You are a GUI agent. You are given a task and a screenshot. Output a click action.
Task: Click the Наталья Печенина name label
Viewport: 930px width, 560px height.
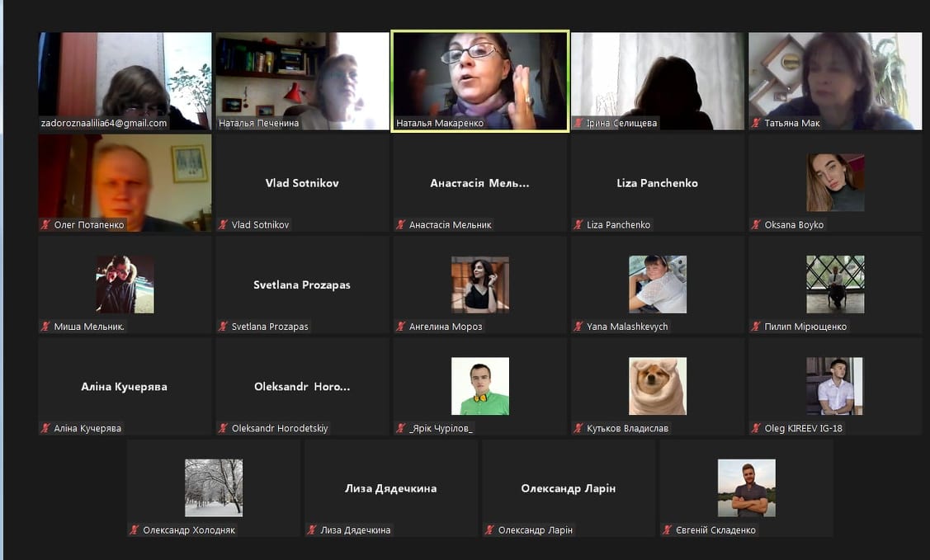[x=258, y=124]
